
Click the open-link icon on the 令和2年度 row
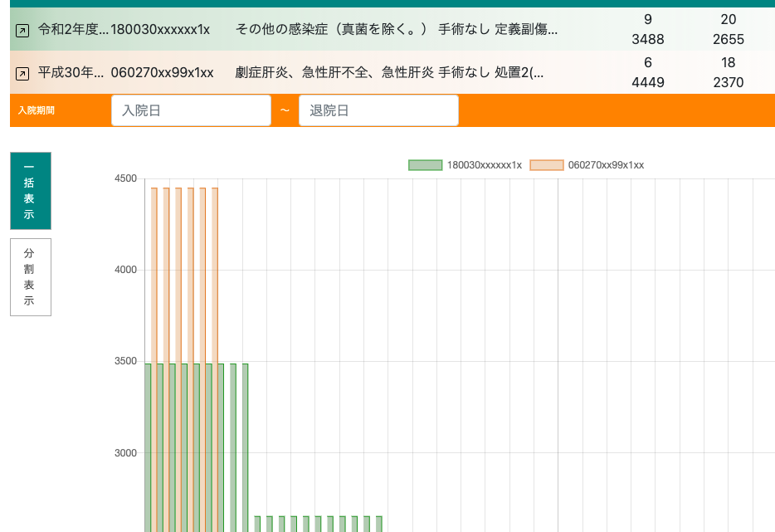point(22,31)
